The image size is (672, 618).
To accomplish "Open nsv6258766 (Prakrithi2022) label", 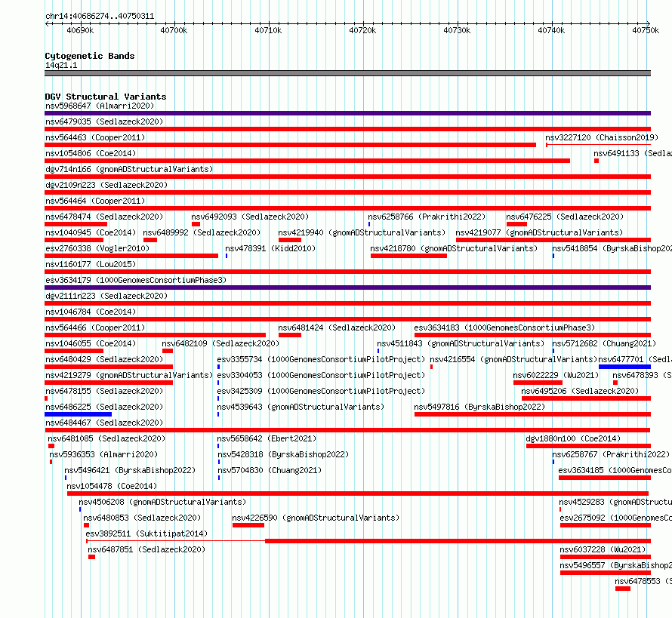I will [x=427, y=217].
